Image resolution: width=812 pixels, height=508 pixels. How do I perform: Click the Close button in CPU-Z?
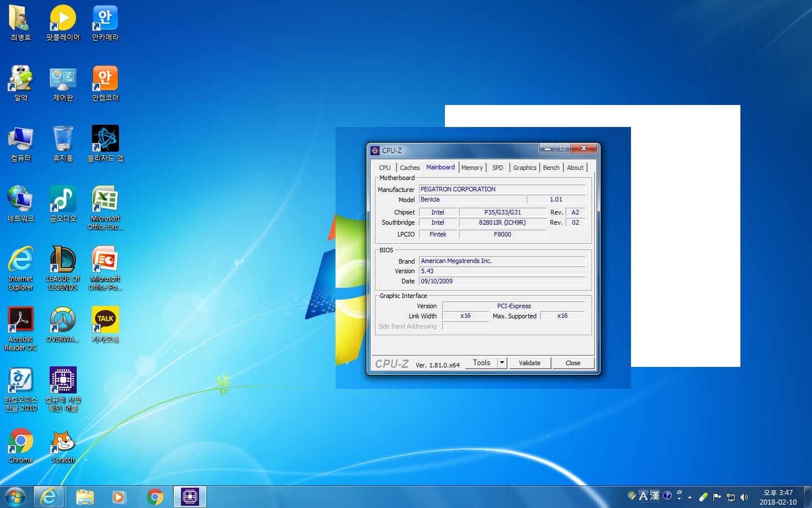coord(573,363)
